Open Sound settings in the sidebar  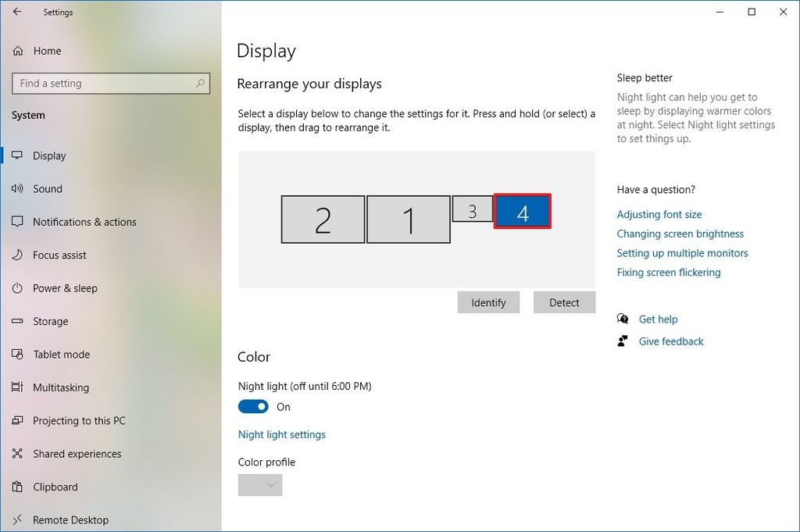[47, 188]
